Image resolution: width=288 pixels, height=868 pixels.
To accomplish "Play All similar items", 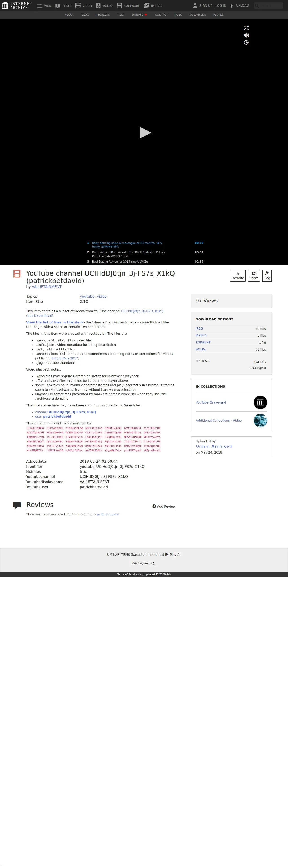I will coord(173,554).
